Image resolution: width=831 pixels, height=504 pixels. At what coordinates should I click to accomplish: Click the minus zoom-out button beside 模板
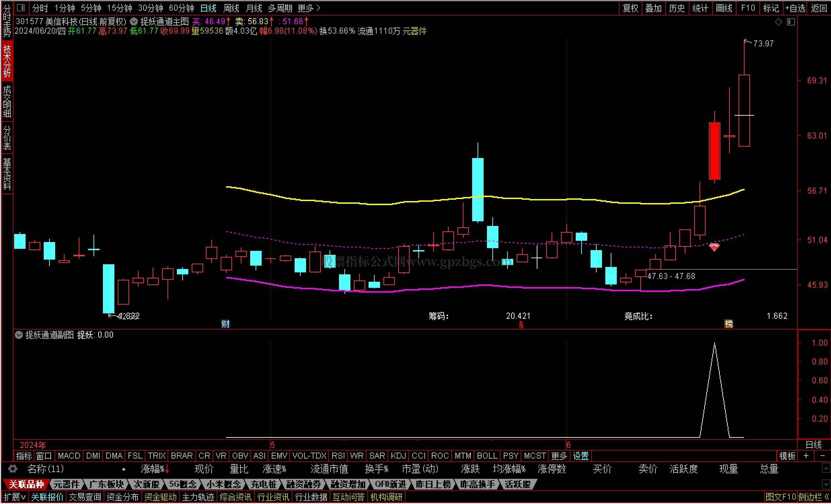coord(822,456)
